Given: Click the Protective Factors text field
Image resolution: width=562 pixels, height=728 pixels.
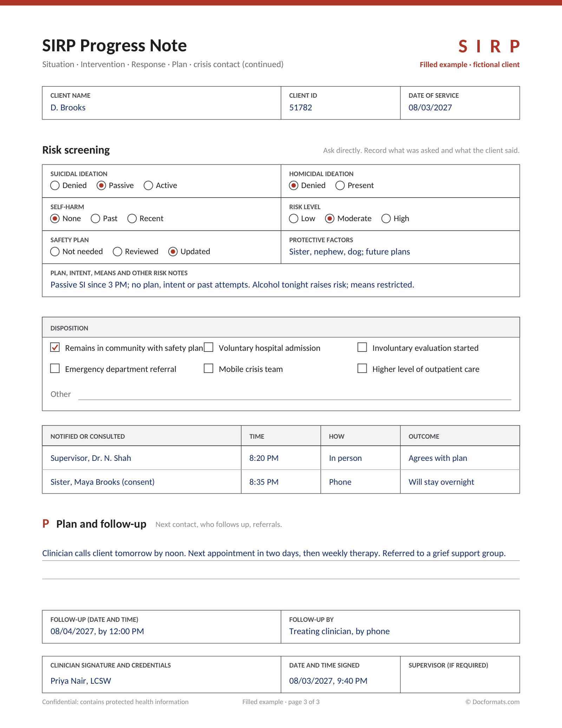Looking at the screenshot, I should 400,247.
